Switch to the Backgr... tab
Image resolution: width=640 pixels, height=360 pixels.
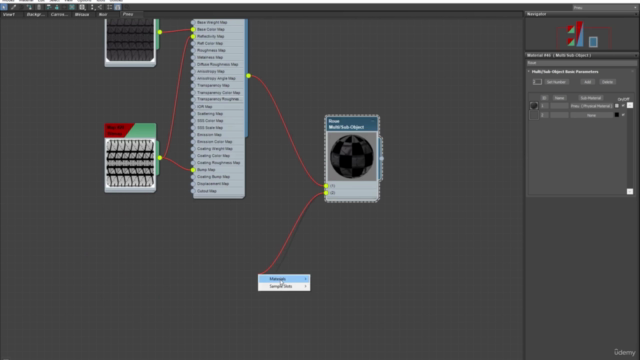click(x=36, y=14)
